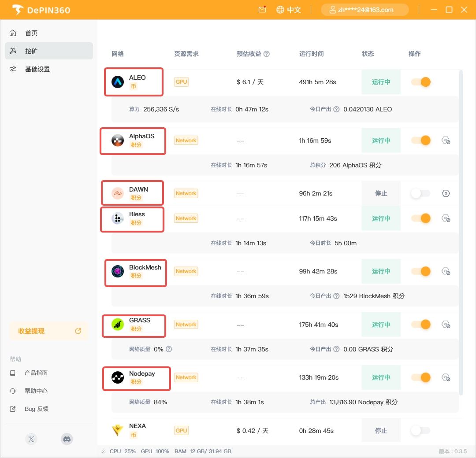Open the X (Twitter) social link
This screenshot has width=476, height=458.
click(x=31, y=439)
